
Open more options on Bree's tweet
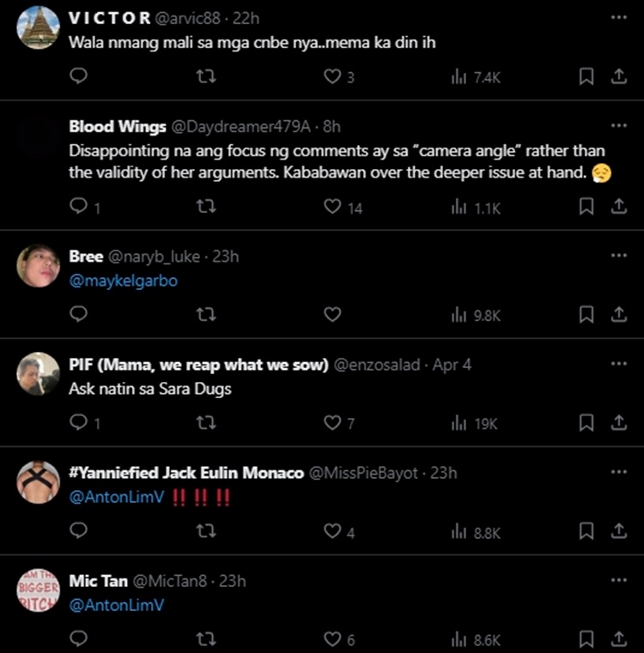coord(618,256)
